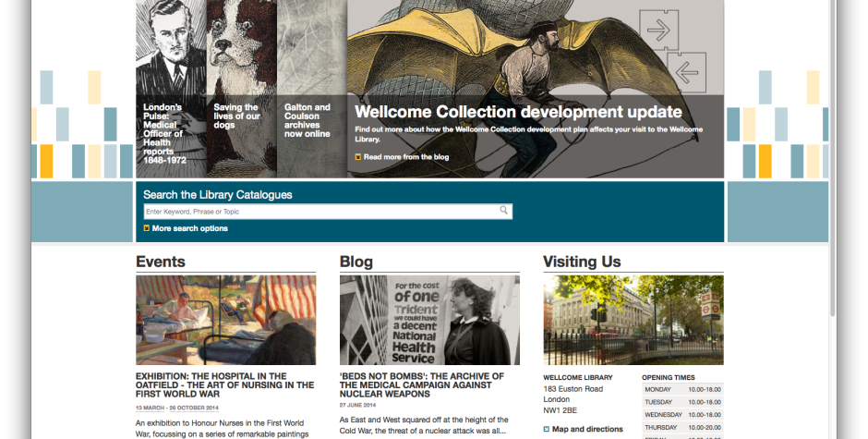The height and width of the screenshot is (439, 868).
Task: Open London's Pulse carousel panel
Action: tap(171, 89)
